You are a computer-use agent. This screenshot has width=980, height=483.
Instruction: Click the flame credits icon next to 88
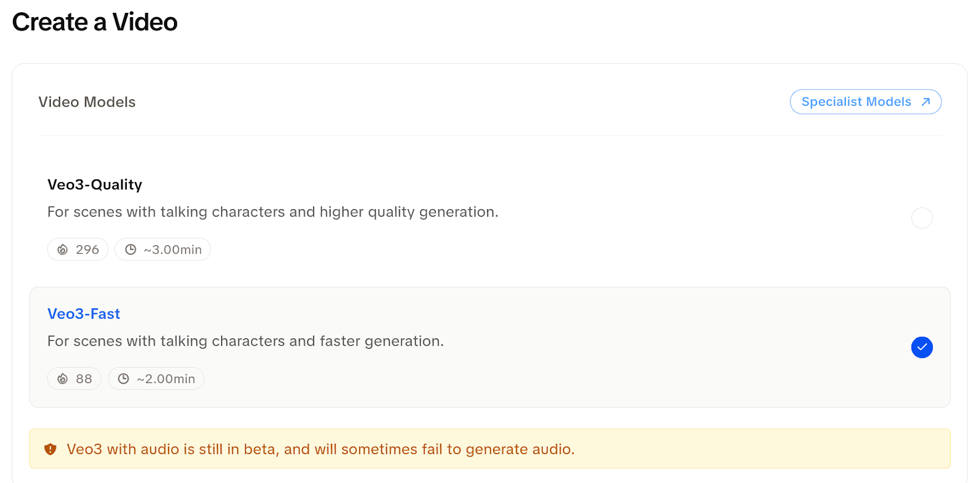tap(62, 379)
